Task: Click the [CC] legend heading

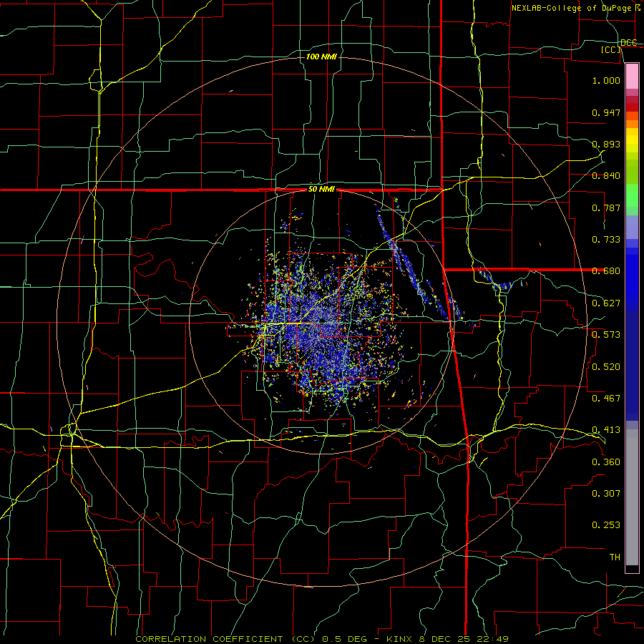Action: coord(611,49)
